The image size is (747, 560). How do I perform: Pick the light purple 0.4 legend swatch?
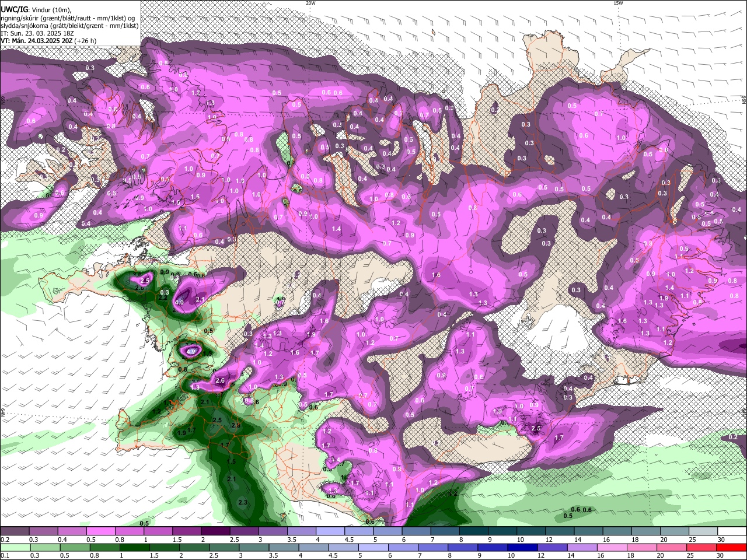(72, 531)
